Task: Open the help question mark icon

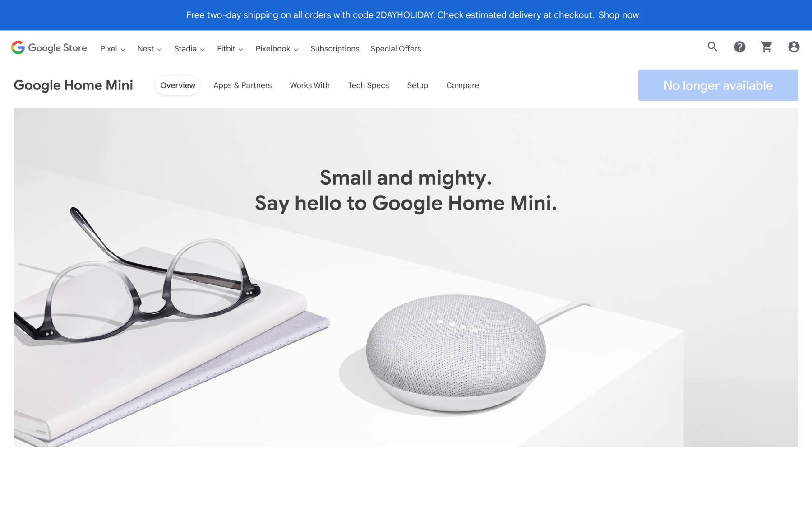Action: coord(739,47)
